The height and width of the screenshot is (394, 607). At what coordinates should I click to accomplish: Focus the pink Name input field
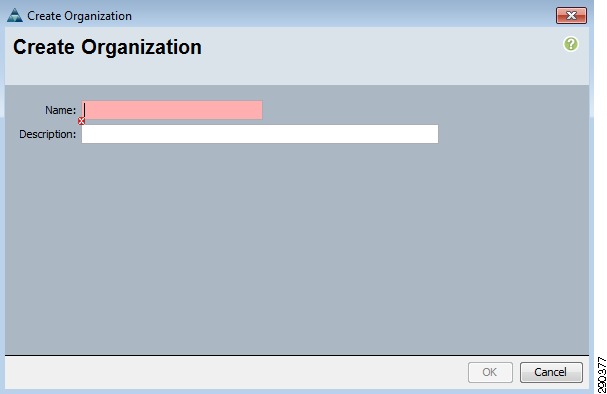(172, 110)
